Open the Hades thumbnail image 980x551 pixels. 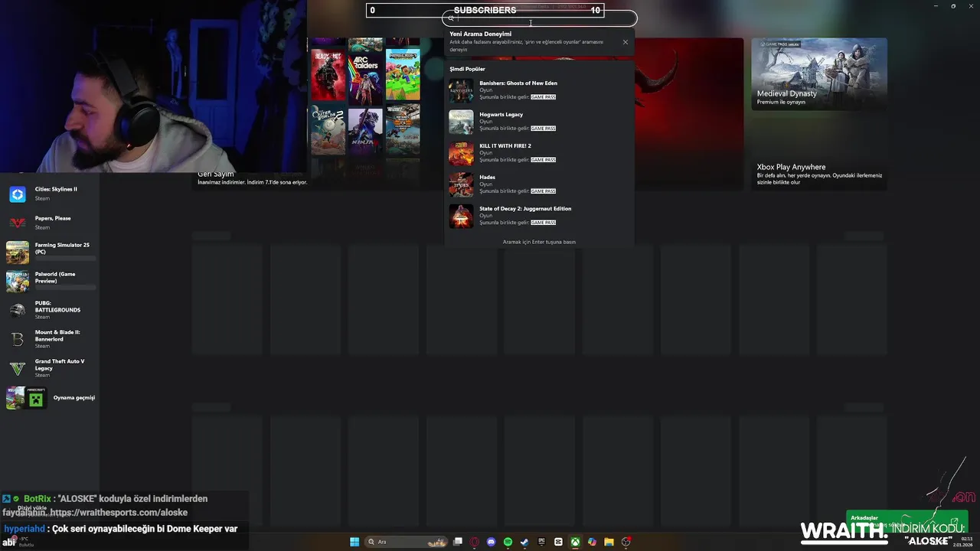tap(461, 184)
